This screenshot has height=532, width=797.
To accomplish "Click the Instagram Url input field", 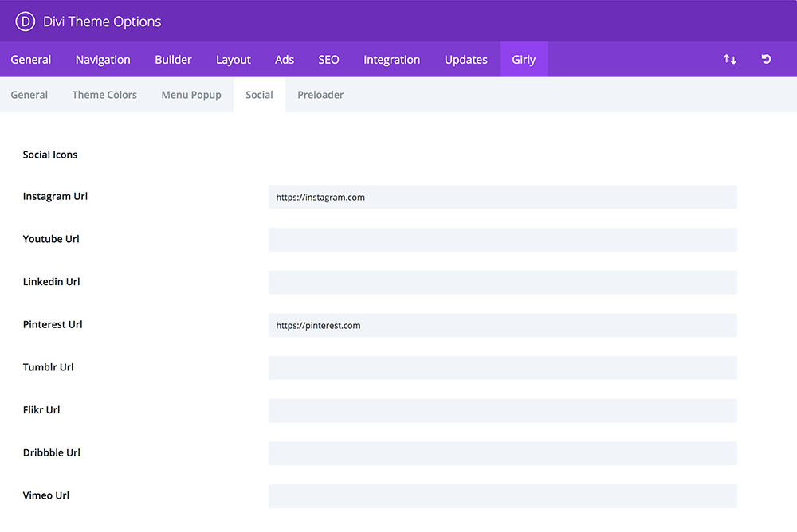I will (502, 197).
